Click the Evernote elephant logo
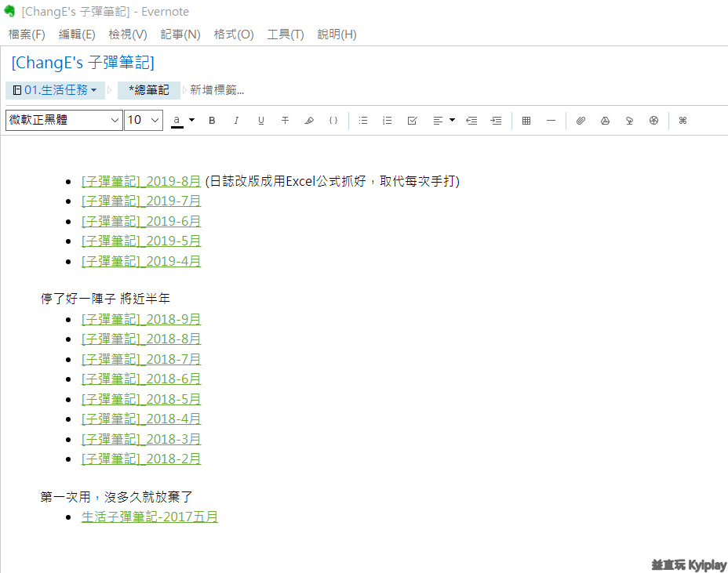 (x=9, y=11)
